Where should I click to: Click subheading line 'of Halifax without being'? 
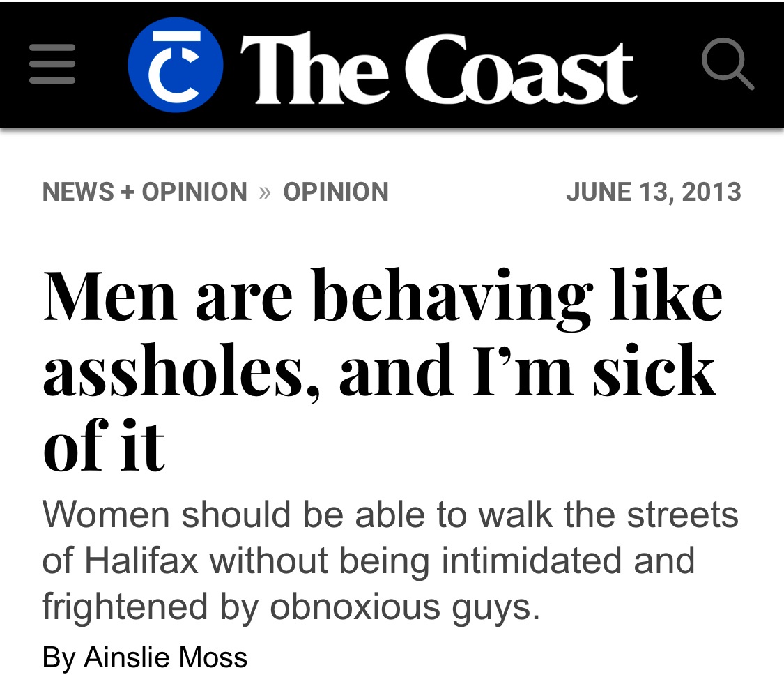(369, 561)
